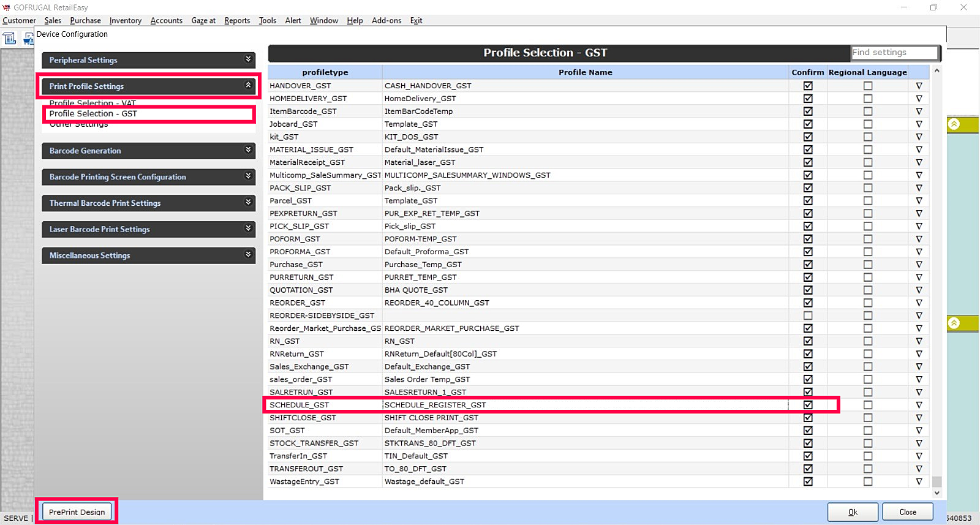980x525 pixels.
Task: Select Profile Selection - VAT in sidebar
Action: coord(93,103)
